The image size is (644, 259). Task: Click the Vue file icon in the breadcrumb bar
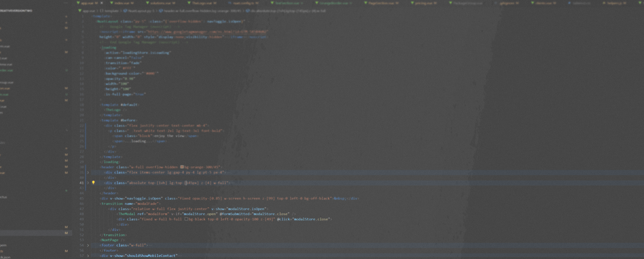(x=80, y=11)
